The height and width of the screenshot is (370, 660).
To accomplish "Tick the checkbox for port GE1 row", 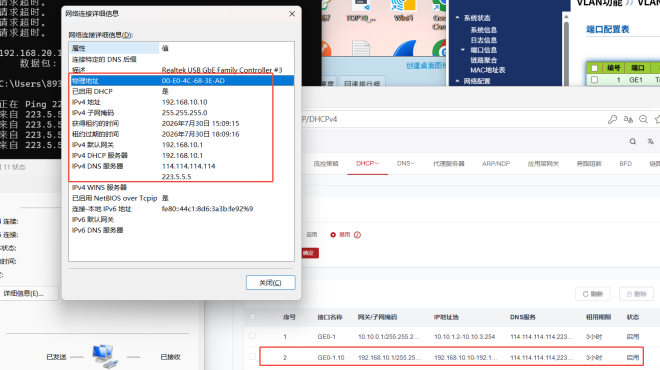I will (x=594, y=80).
